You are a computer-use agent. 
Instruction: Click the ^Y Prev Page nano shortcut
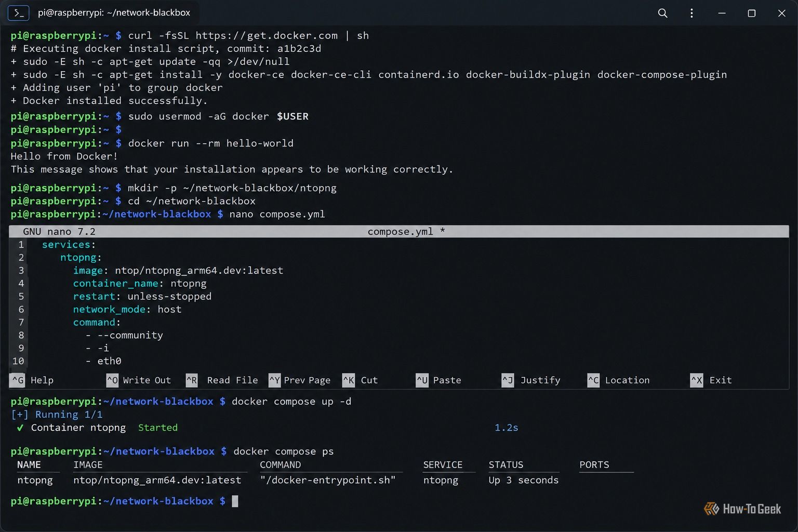pyautogui.click(x=300, y=380)
